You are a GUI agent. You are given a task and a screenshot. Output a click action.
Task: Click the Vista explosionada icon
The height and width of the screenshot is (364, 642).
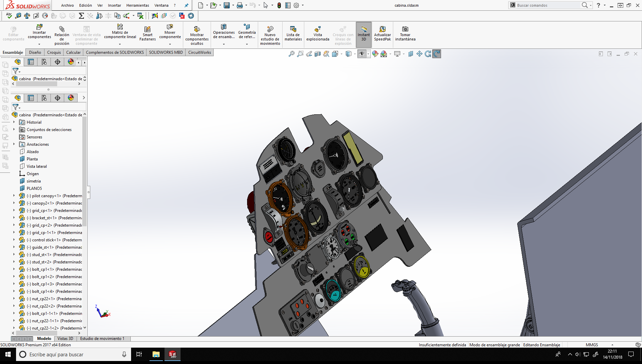318,29
